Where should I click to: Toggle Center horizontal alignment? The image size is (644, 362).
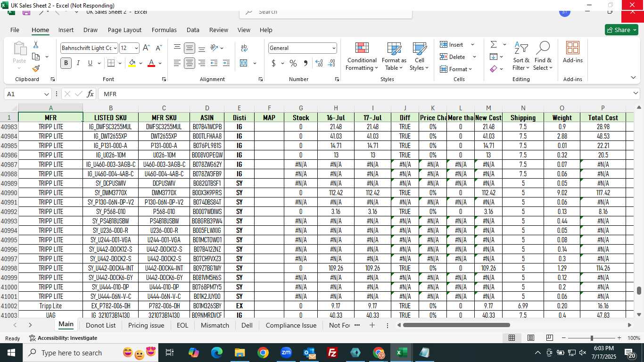click(190, 63)
